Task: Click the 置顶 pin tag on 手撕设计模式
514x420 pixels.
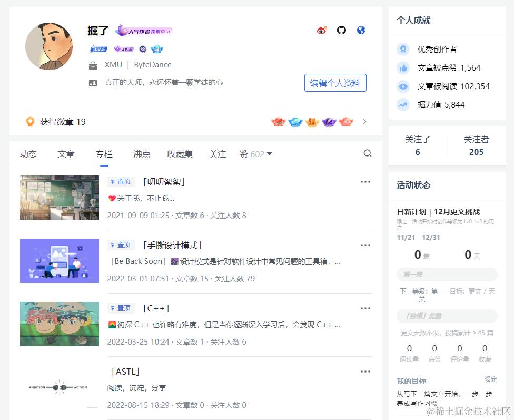Action: click(x=121, y=245)
